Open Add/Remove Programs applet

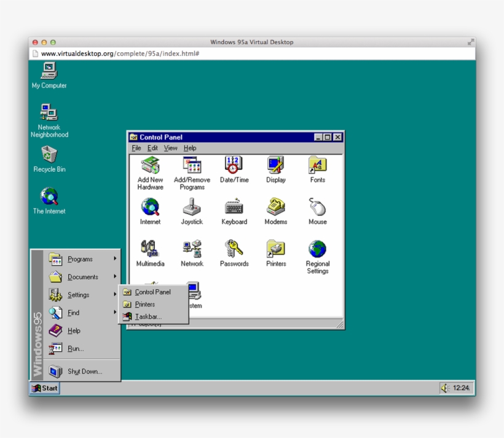tap(192, 173)
